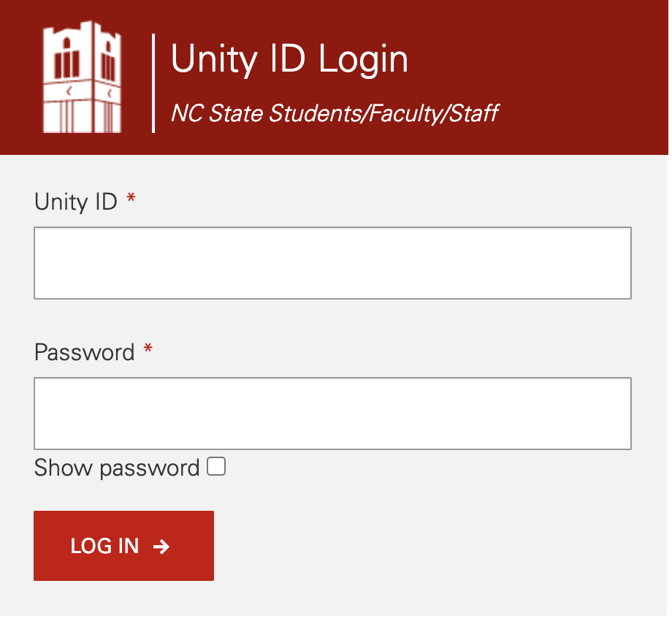Click the NC State Students/Faculty/Staff subtitle

click(x=334, y=113)
